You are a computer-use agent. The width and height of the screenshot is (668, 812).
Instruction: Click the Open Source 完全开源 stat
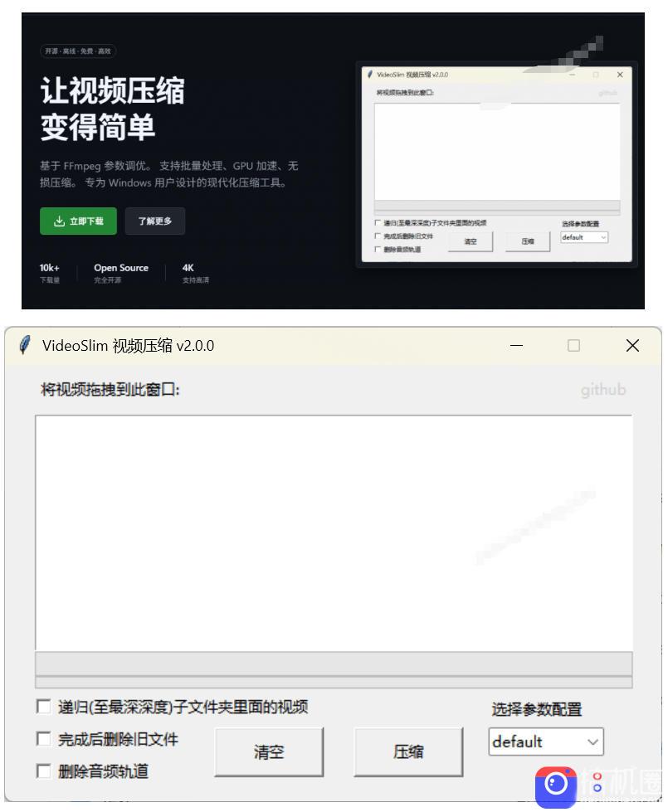point(121,273)
